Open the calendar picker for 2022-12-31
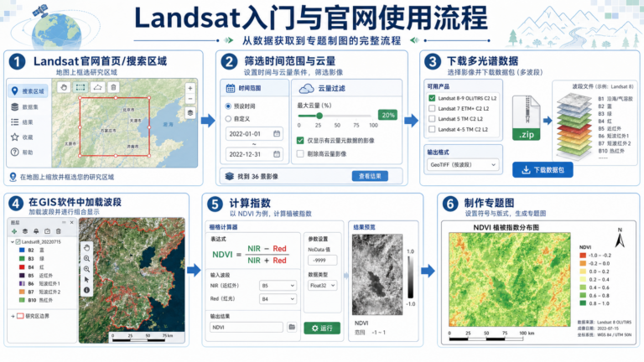 277,154
